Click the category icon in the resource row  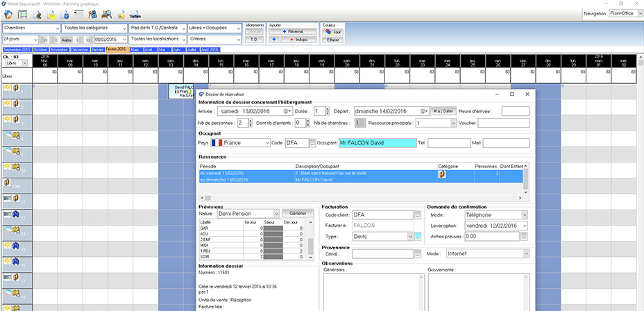[x=441, y=175]
